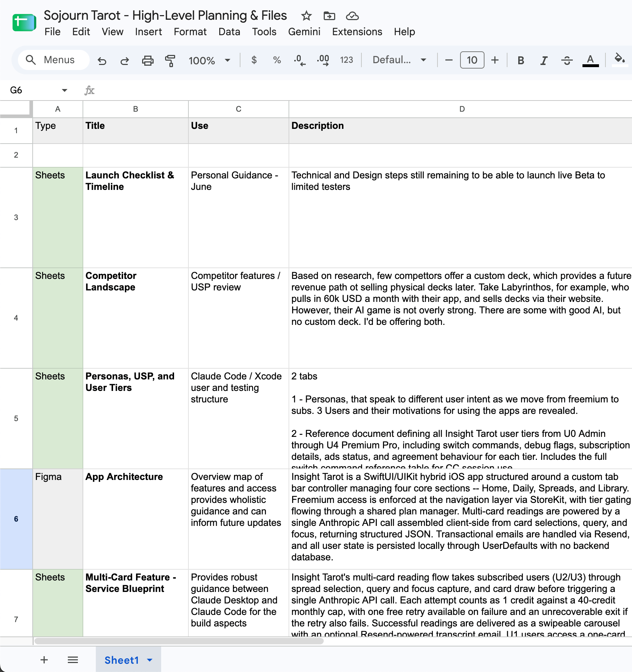Click the Move to folder icon
This screenshot has width=632, height=672.
click(x=329, y=16)
